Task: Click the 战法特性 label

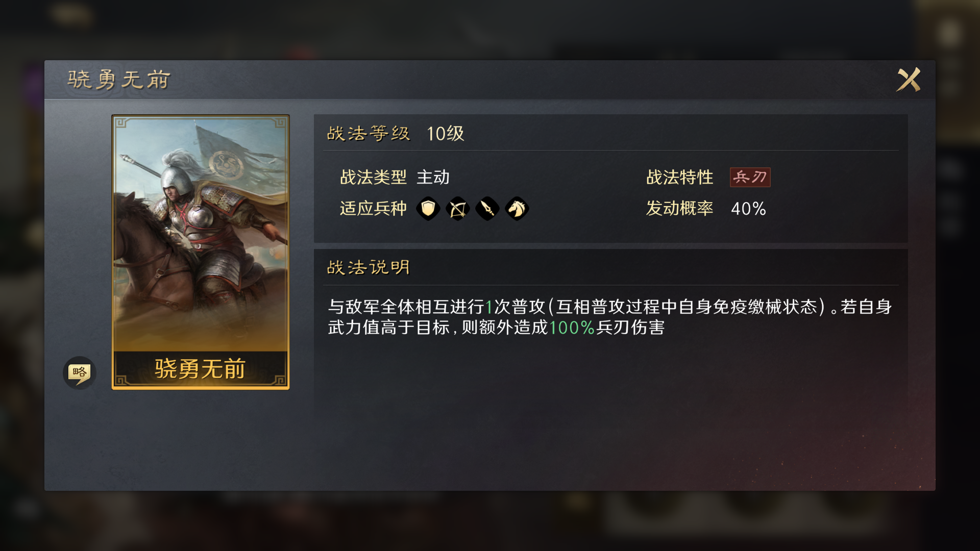Action: point(679,177)
